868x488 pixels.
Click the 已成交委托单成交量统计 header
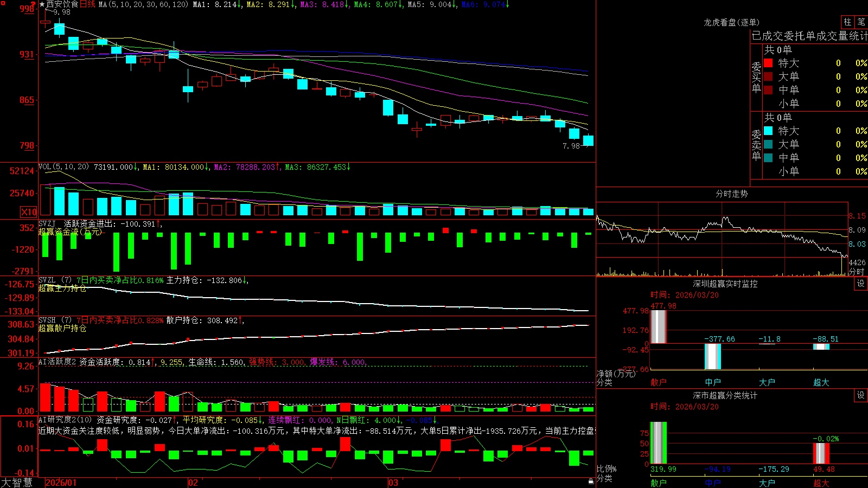point(809,36)
